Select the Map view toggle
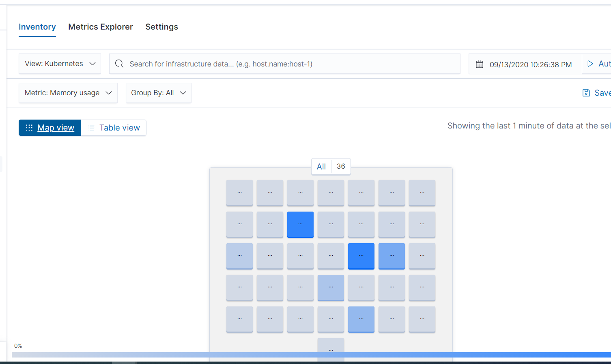The width and height of the screenshot is (611, 364). pyautogui.click(x=50, y=128)
